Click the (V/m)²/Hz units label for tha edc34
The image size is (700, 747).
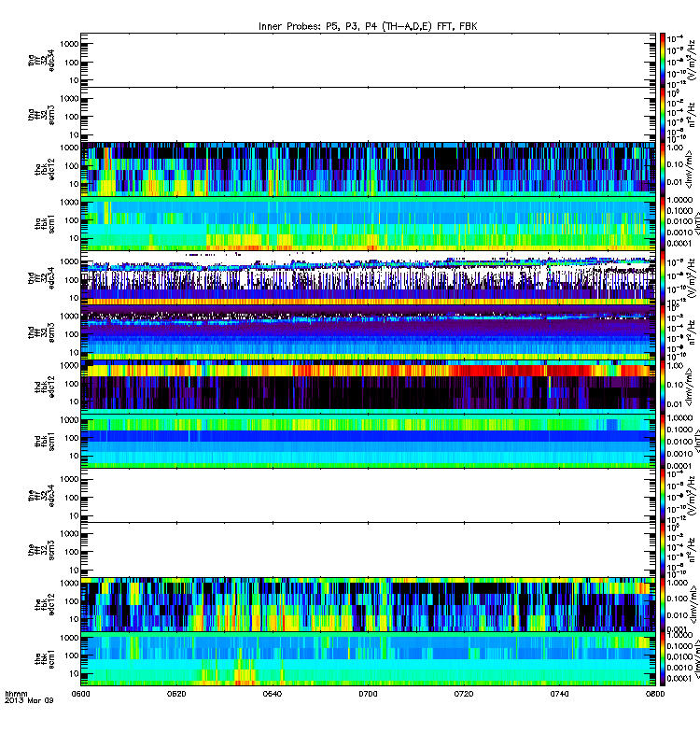pyautogui.click(x=692, y=60)
